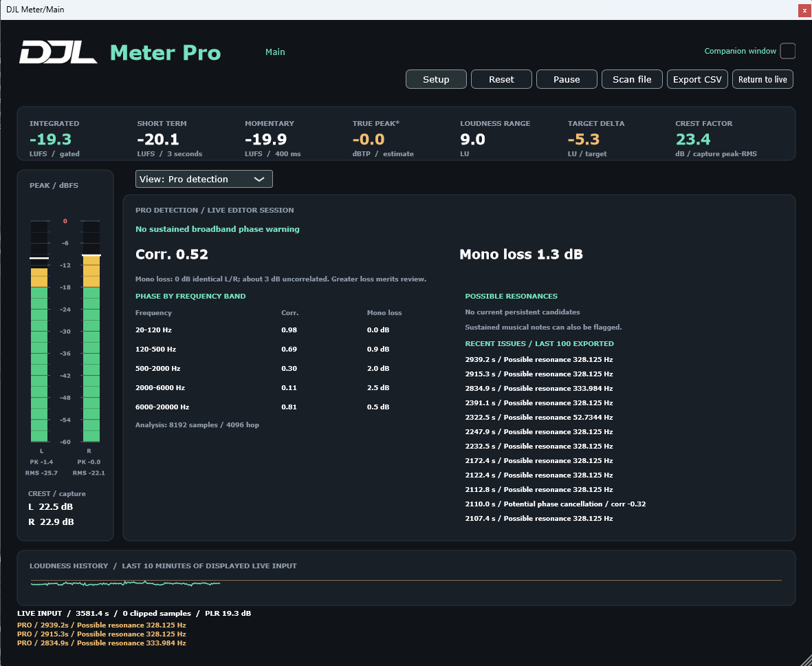Click 'No sustained broadband phase warning' status
812x666 pixels.
coord(217,228)
